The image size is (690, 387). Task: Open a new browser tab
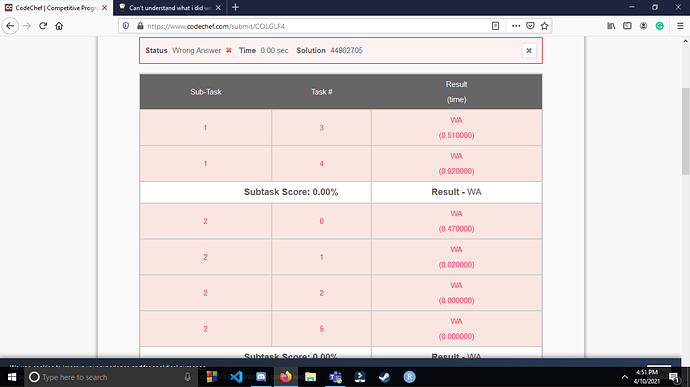click(235, 7)
